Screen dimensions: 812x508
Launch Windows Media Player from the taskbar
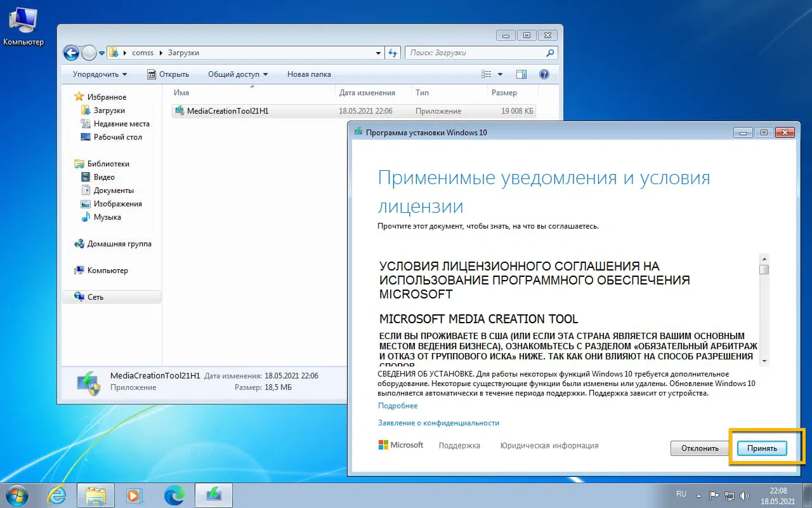tap(135, 495)
